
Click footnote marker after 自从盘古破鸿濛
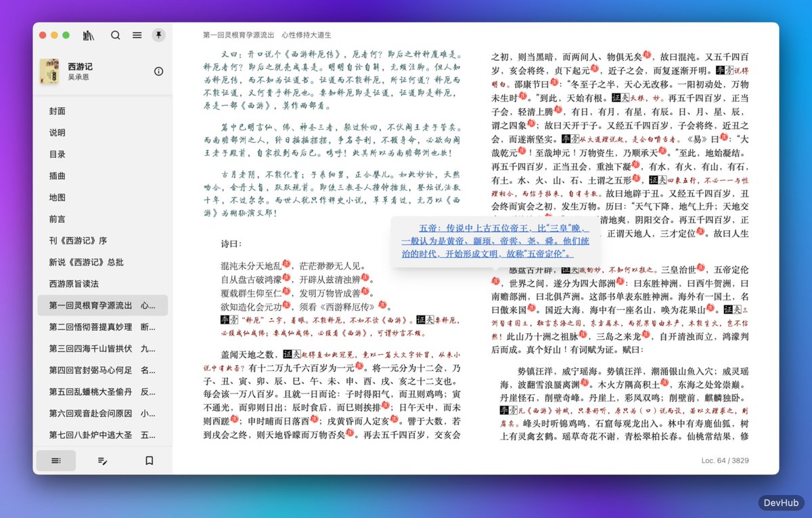click(x=288, y=277)
